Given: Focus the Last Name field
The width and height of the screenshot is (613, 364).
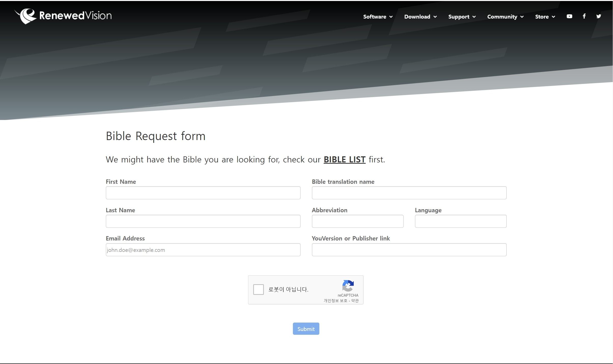Looking at the screenshot, I should tap(203, 221).
